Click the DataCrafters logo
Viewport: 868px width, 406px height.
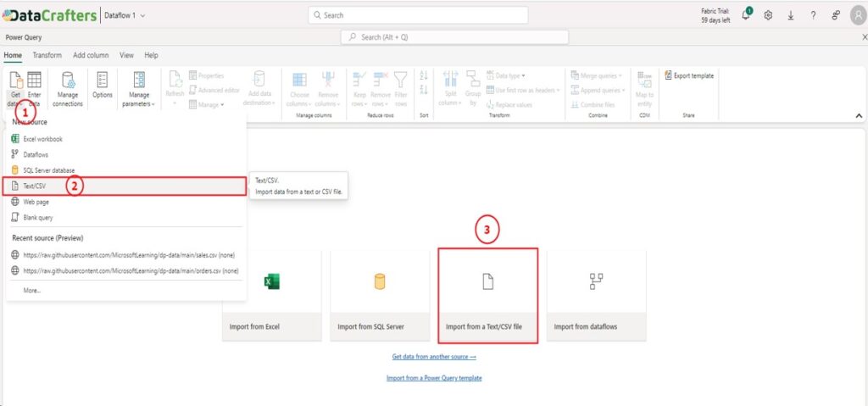point(49,15)
